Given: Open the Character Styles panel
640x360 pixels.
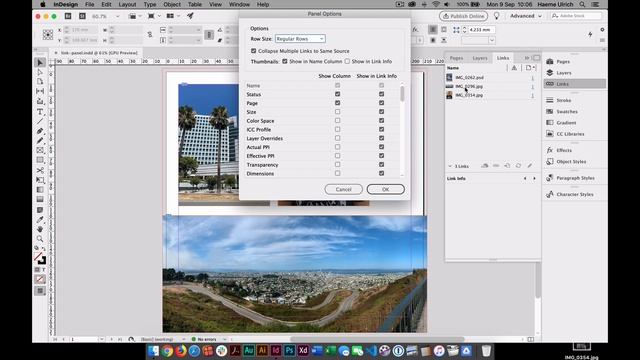Looking at the screenshot, I should (x=574, y=194).
